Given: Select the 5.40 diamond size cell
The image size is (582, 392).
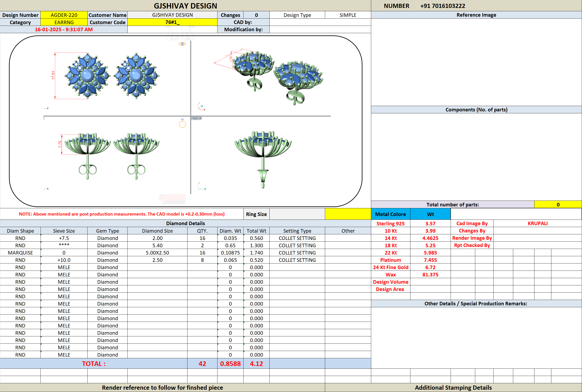Looking at the screenshot, I should tap(157, 245).
